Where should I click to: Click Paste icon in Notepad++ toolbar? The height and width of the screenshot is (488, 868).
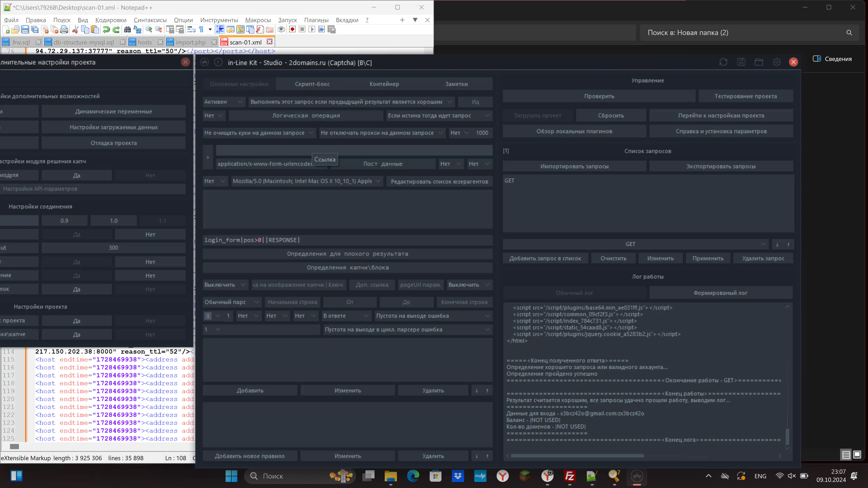pos(95,30)
